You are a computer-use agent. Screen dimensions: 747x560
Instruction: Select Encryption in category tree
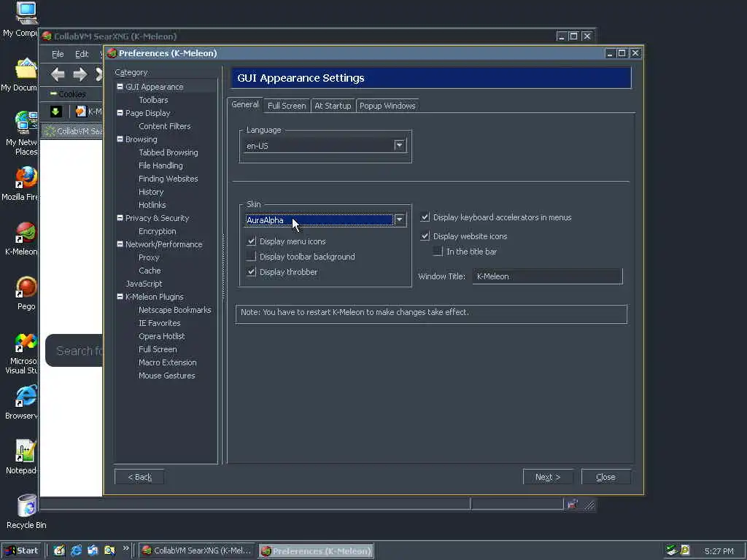click(x=158, y=231)
